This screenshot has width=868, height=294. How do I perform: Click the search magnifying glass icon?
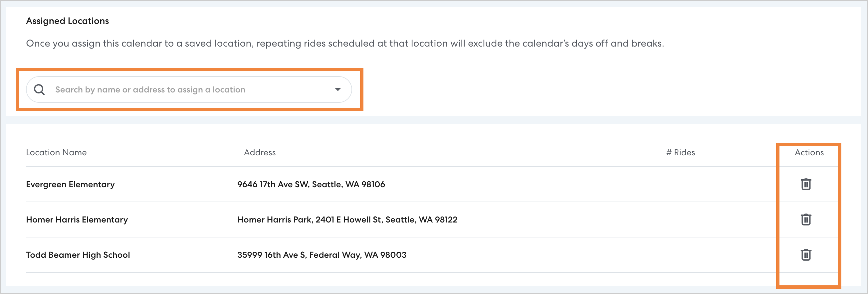pyautogui.click(x=39, y=89)
